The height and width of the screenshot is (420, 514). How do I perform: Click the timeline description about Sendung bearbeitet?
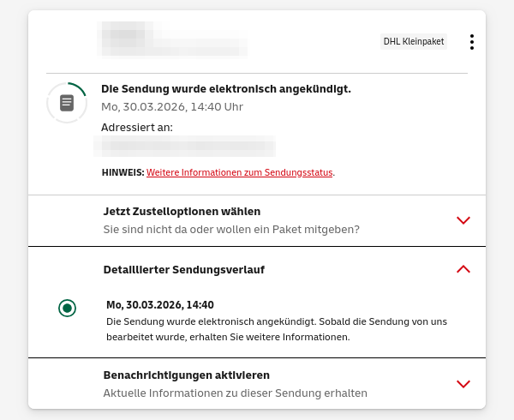277,329
